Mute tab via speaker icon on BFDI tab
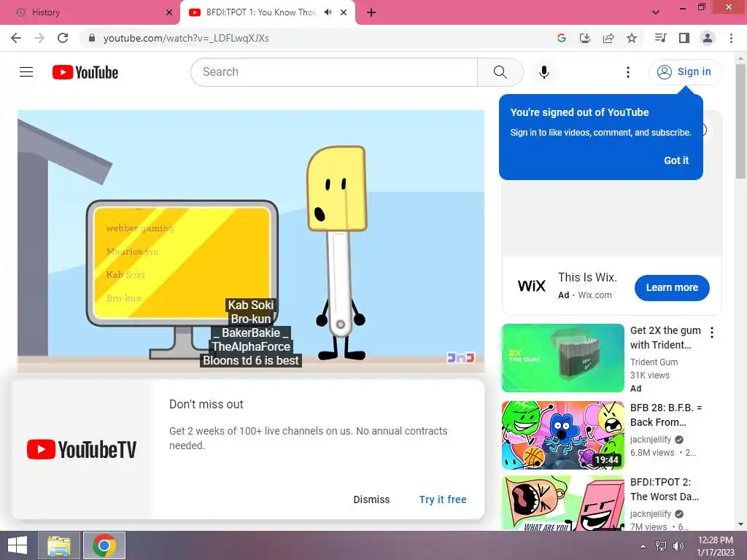 (328, 12)
